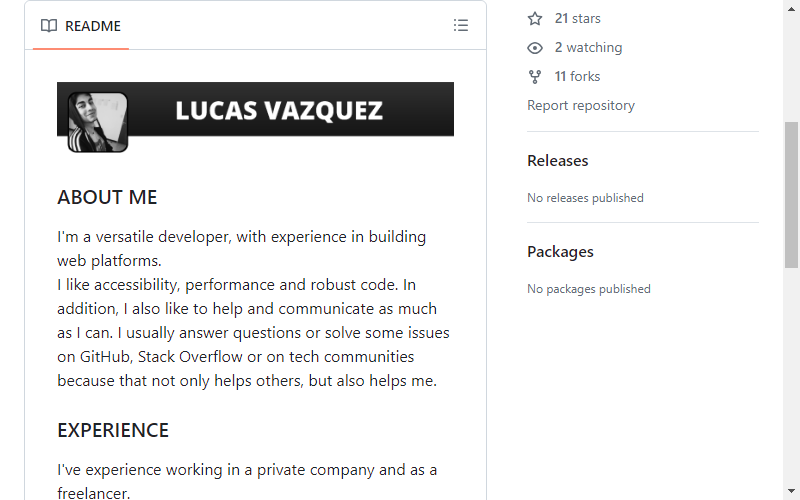Image resolution: width=800 pixels, height=500 pixels.
Task: Click the scrollbar up arrow
Action: [791, 9]
